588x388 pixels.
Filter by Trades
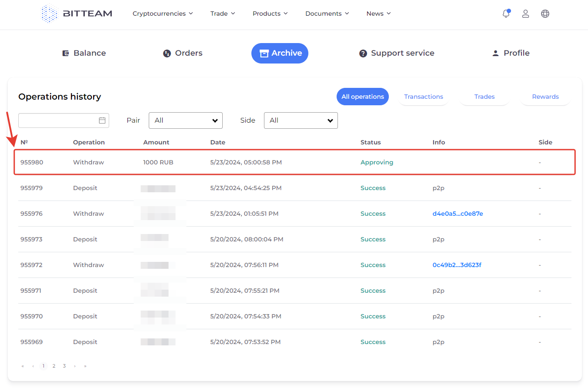click(484, 97)
